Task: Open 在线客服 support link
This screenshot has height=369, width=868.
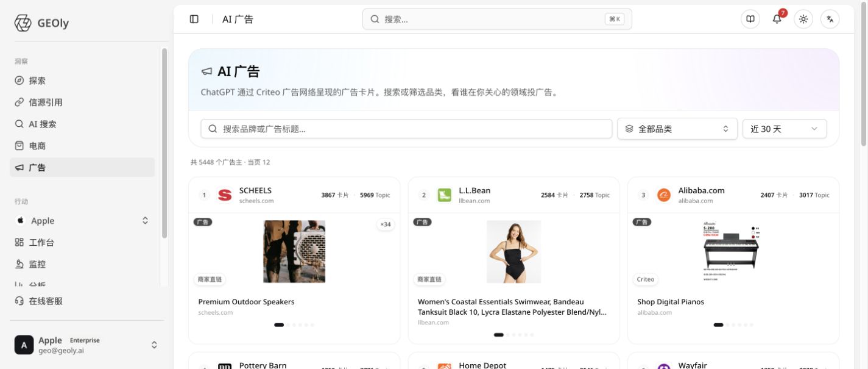Action: [82, 301]
